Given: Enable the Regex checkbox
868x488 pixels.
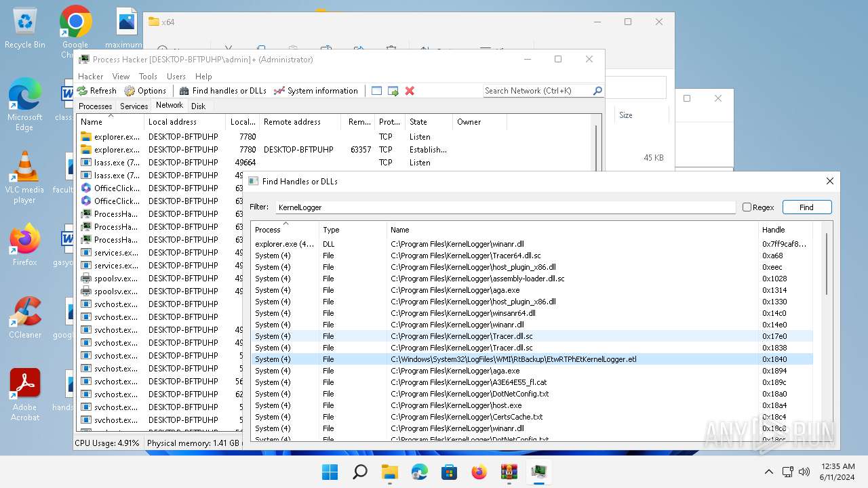Looking at the screenshot, I should click(747, 207).
